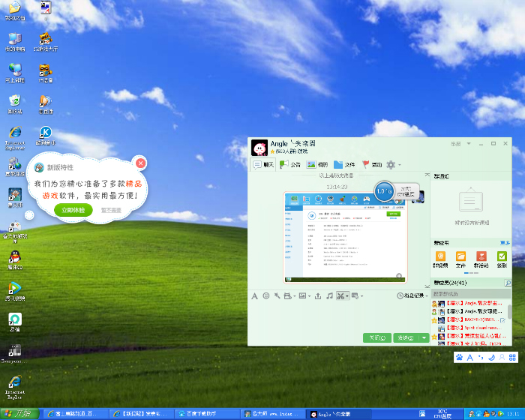Click the search icon beside group members header
This screenshot has width=525, height=420.
[x=508, y=283]
